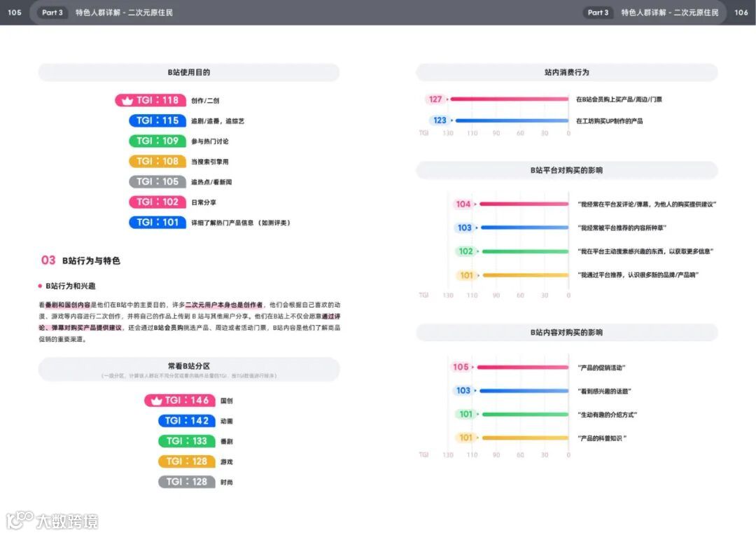Click the B站内容对购买的影响 section header

[x=566, y=333]
